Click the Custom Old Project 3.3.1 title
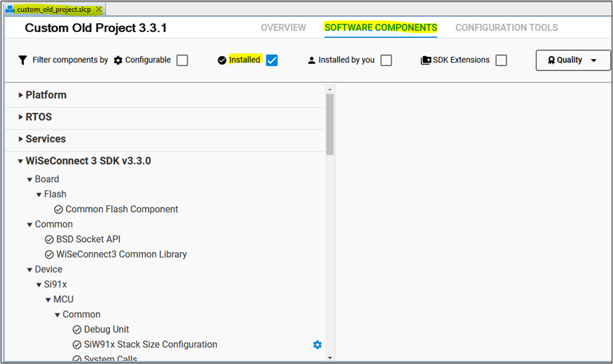Screen dimensions: 613x364 point(96,28)
